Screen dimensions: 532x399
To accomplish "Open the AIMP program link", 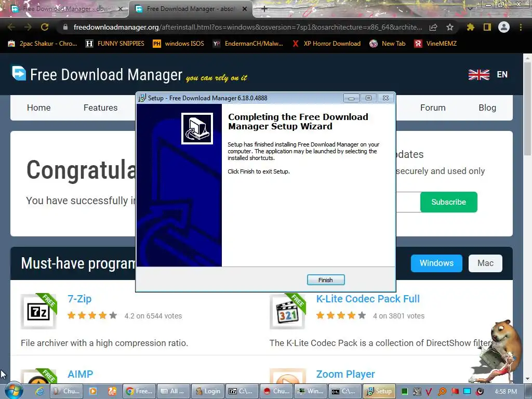I will [x=80, y=374].
